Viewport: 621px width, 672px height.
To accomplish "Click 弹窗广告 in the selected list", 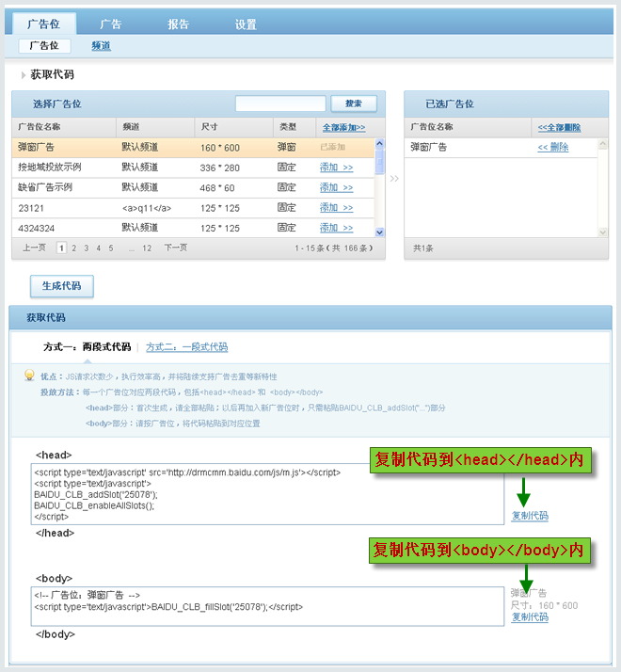I will [x=428, y=147].
